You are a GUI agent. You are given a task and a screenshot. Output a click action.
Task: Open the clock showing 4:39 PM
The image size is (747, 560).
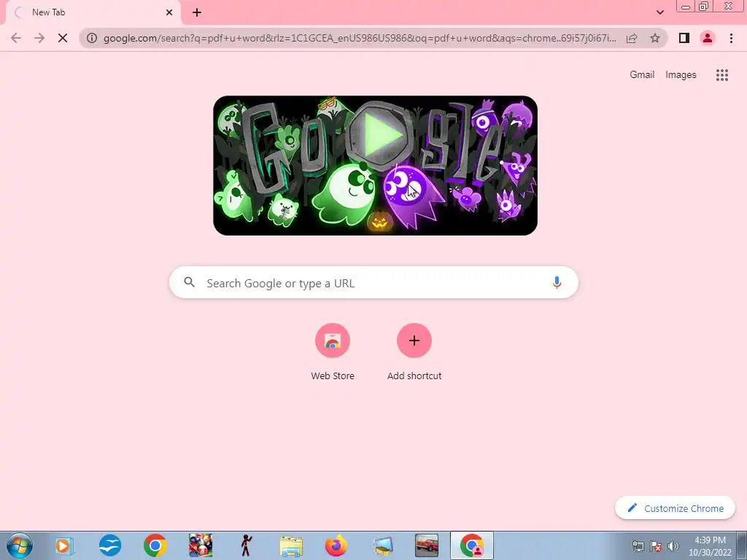709,546
